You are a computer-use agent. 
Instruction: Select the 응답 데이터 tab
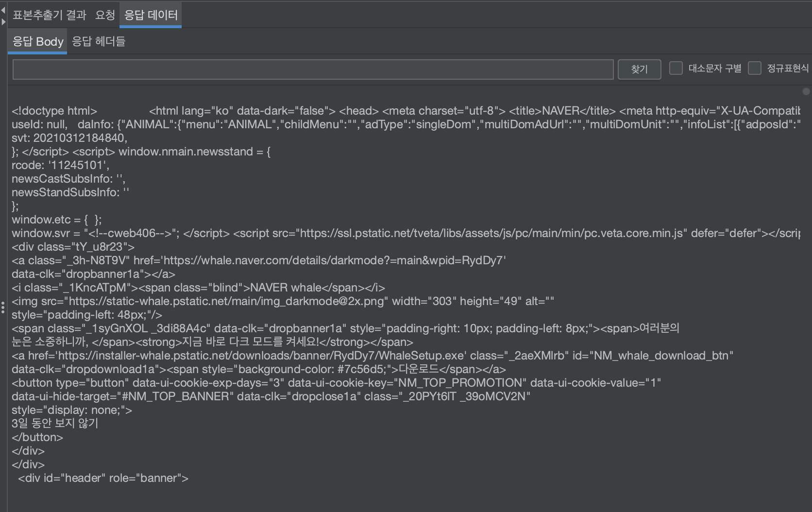coord(151,15)
